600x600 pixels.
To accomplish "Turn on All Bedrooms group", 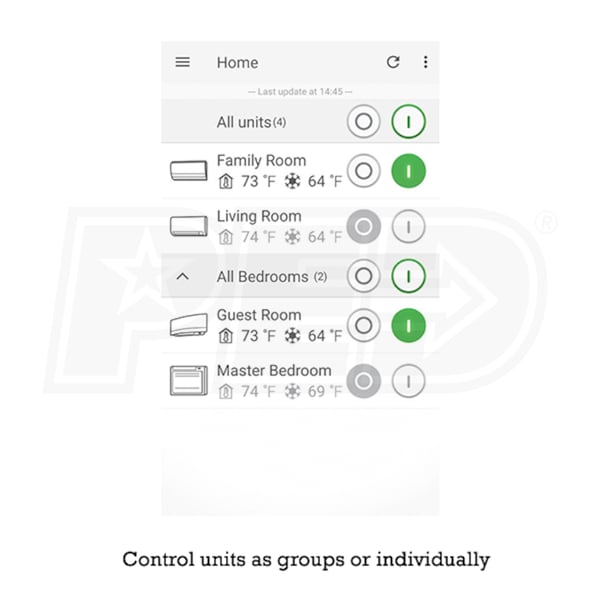I will (x=408, y=275).
